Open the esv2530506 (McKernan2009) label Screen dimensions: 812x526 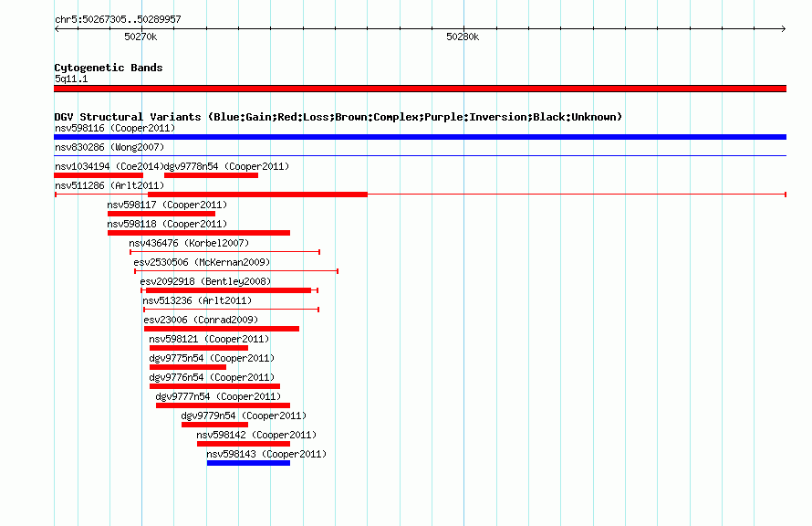point(202,262)
